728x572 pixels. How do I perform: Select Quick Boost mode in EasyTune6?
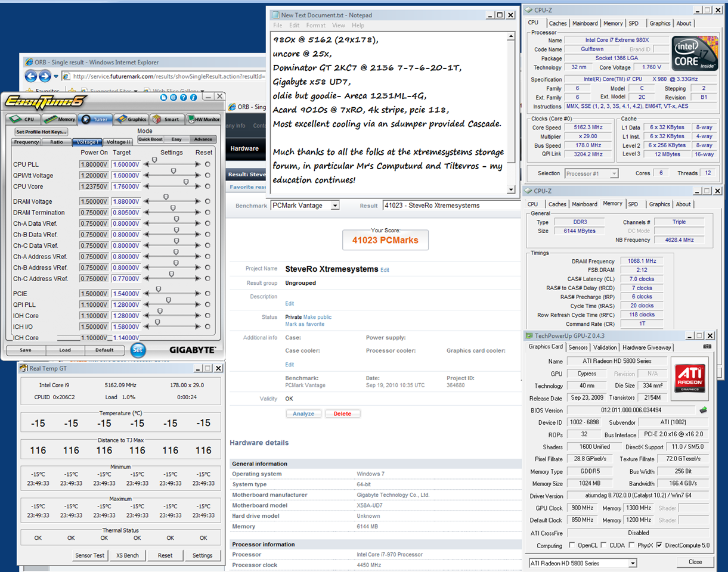(x=150, y=139)
